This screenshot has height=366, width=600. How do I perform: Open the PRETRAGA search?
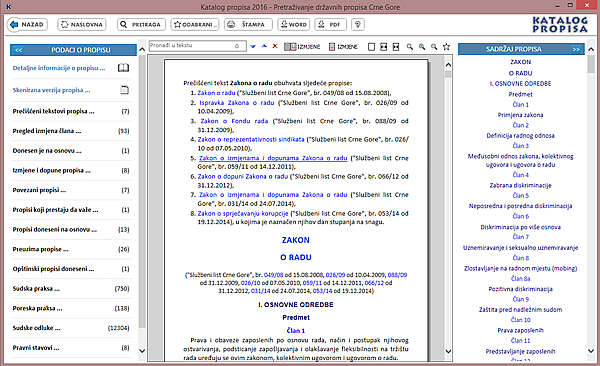141,25
